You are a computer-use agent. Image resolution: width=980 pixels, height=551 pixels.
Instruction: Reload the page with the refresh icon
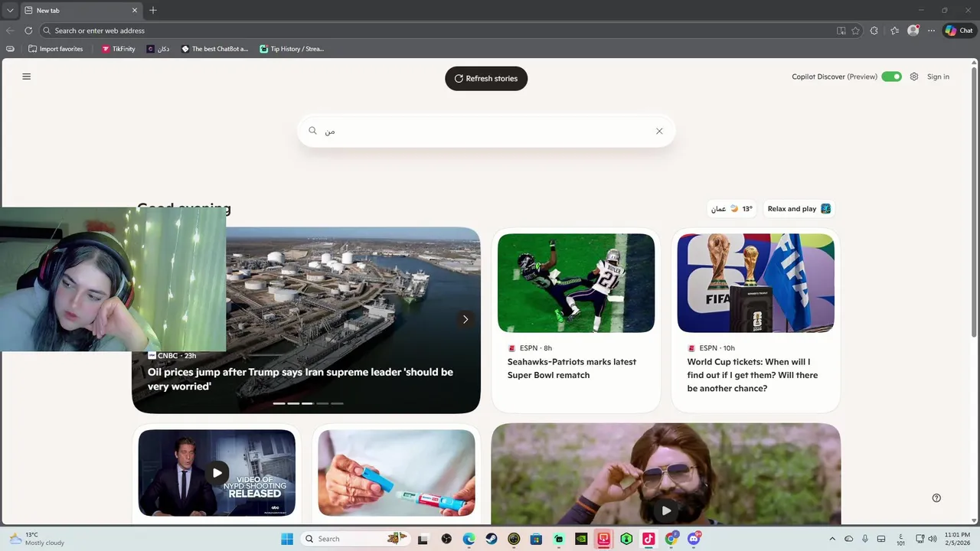point(28,31)
